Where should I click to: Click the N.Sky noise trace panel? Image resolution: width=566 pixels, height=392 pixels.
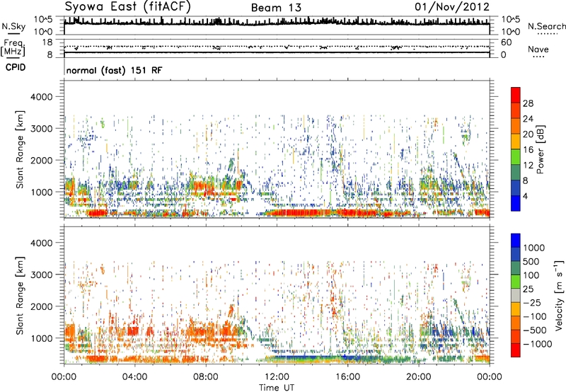[277, 25]
